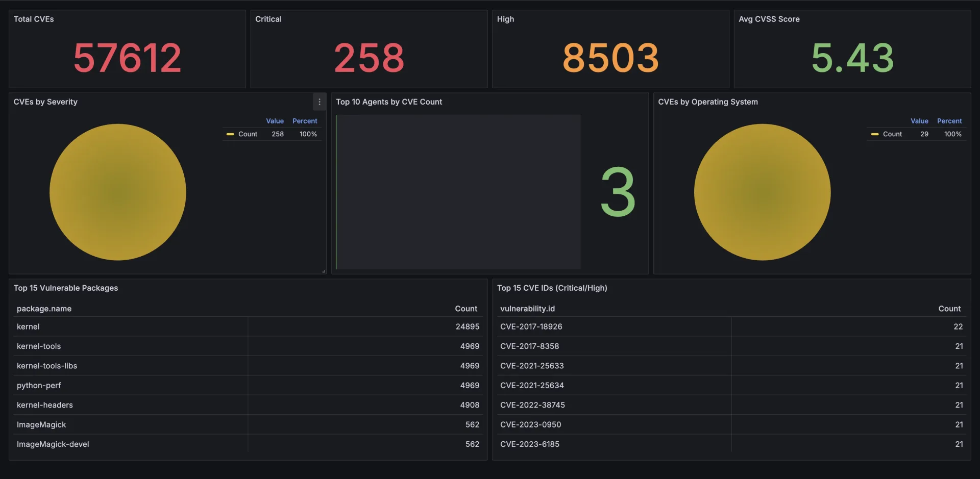Open the CVEs by Severity panel menu
This screenshot has height=479, width=980.
click(x=320, y=102)
